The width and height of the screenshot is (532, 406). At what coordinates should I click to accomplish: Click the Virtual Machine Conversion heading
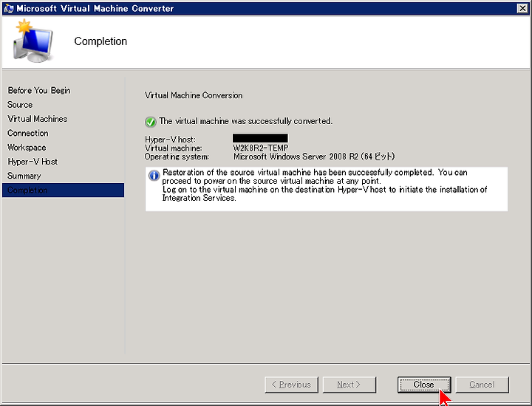tap(194, 95)
